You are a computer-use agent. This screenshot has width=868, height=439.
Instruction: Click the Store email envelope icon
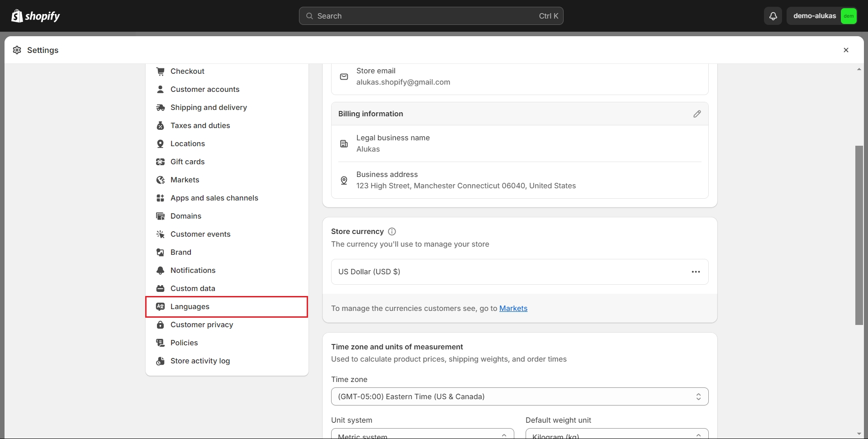pyautogui.click(x=344, y=77)
